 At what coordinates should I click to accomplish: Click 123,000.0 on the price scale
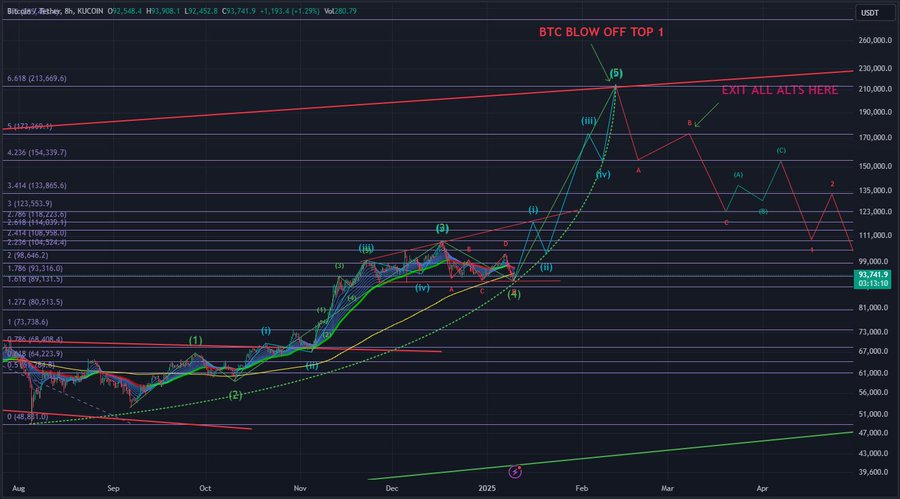click(875, 212)
